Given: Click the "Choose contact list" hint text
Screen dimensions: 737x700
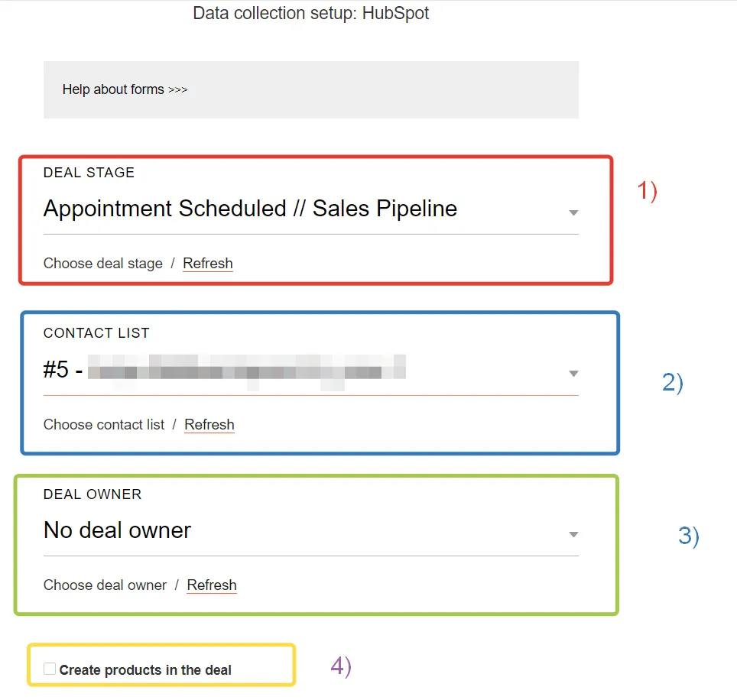Looking at the screenshot, I should 104,425.
